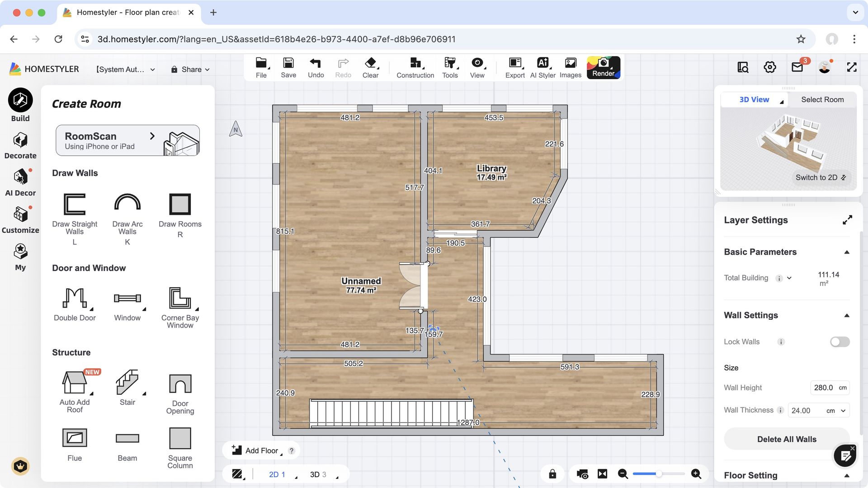The height and width of the screenshot is (488, 868).
Task: Open the Wall Thickness unit dropdown
Action: (x=843, y=411)
